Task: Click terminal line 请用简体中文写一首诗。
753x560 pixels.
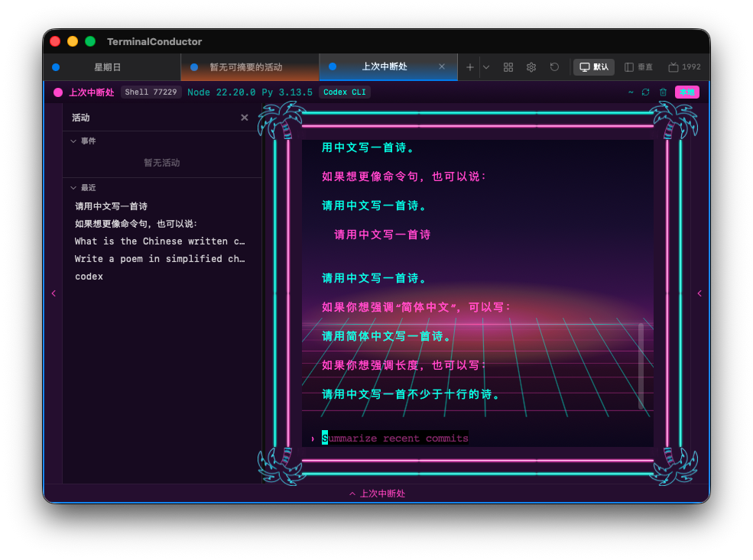Action: pos(387,336)
